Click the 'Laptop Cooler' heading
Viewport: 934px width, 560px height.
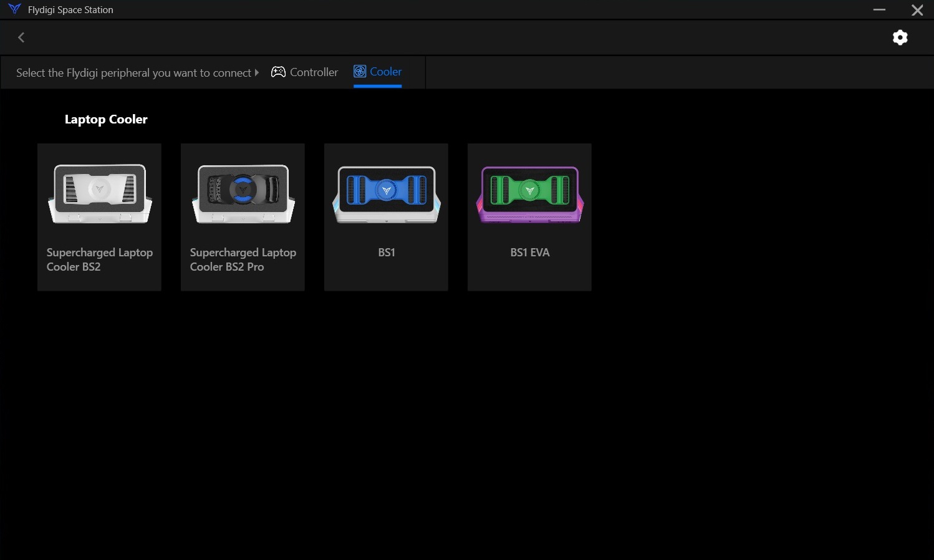(x=106, y=119)
